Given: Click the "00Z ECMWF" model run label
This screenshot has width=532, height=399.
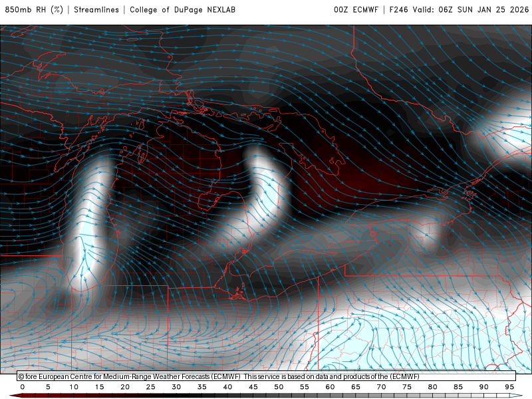Looking at the screenshot, I should 356,9.
